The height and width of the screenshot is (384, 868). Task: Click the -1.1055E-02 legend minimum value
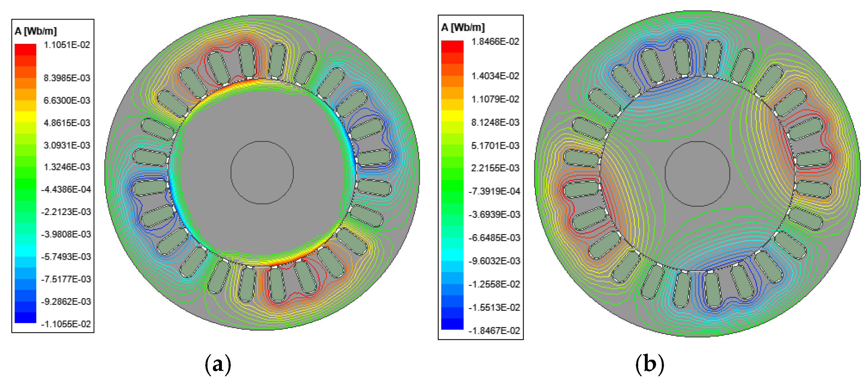click(x=66, y=324)
